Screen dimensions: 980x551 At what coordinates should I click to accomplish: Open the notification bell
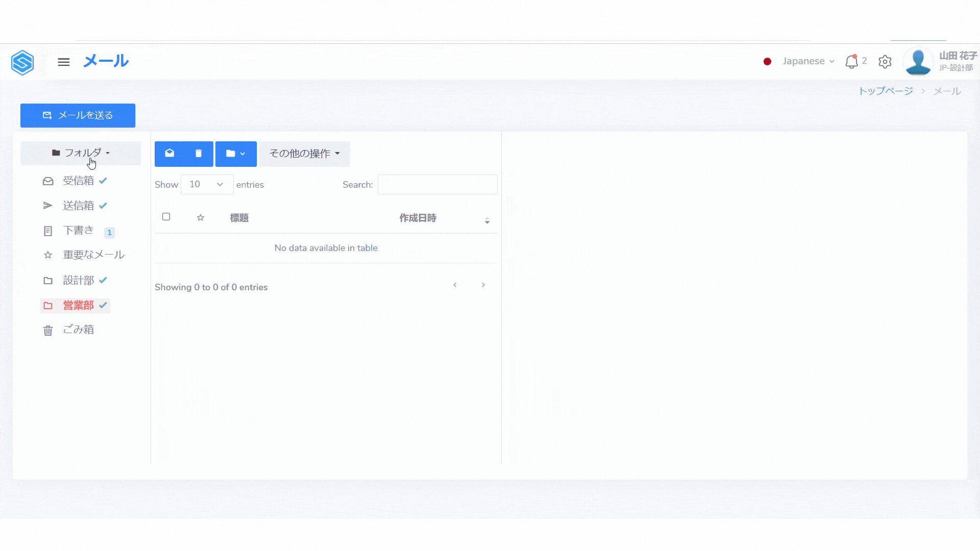point(851,62)
